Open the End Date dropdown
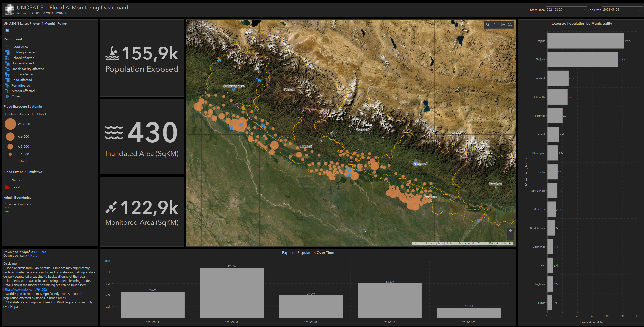Viewport: 644px width, 327px height. click(x=622, y=10)
